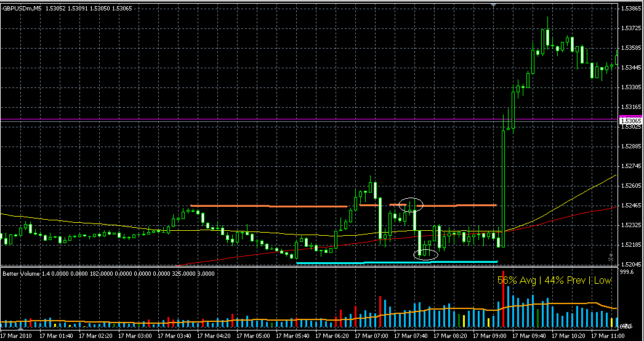
Task: Click time axis label 17 Mar 11:00
Action: point(606,335)
